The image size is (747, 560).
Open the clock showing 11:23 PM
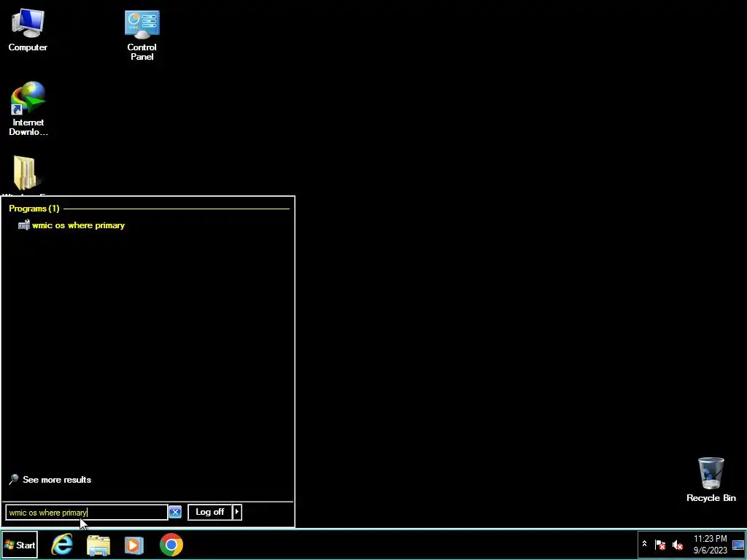coord(711,544)
